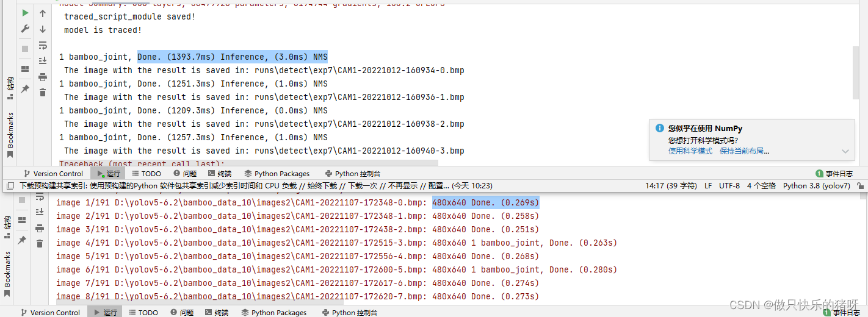Click 下载预构建共享索引 status message

coord(256,186)
